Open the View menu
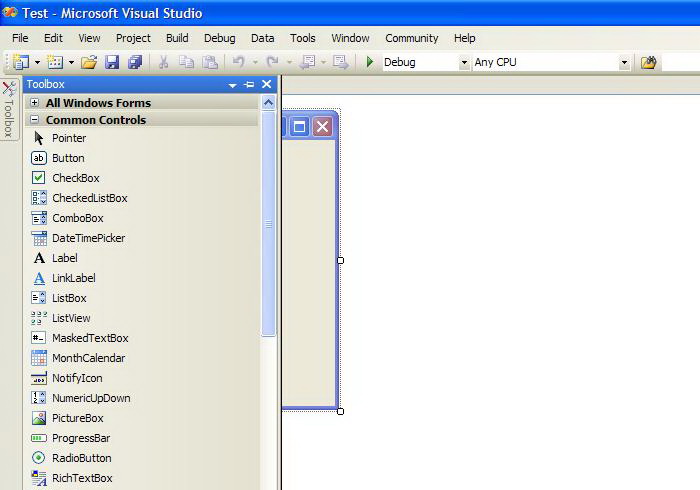 point(89,38)
